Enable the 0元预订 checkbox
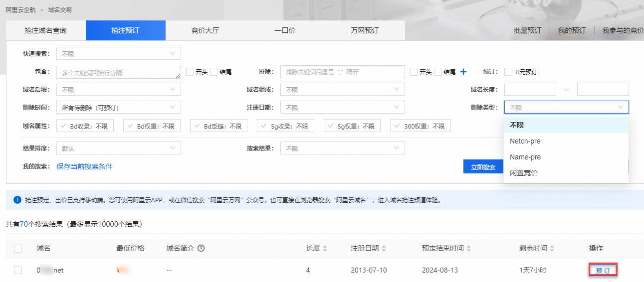644x282 pixels. [x=508, y=72]
